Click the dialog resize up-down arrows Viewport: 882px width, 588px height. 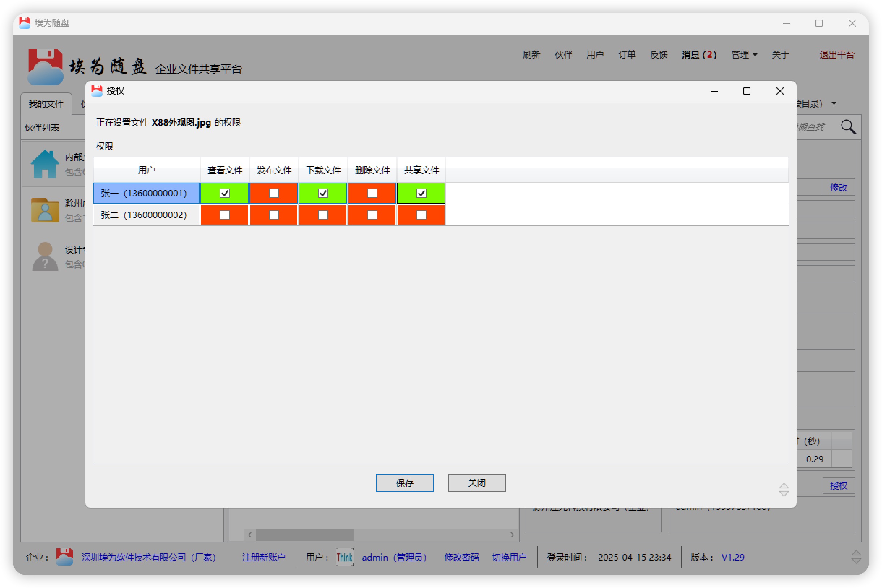coord(783,490)
